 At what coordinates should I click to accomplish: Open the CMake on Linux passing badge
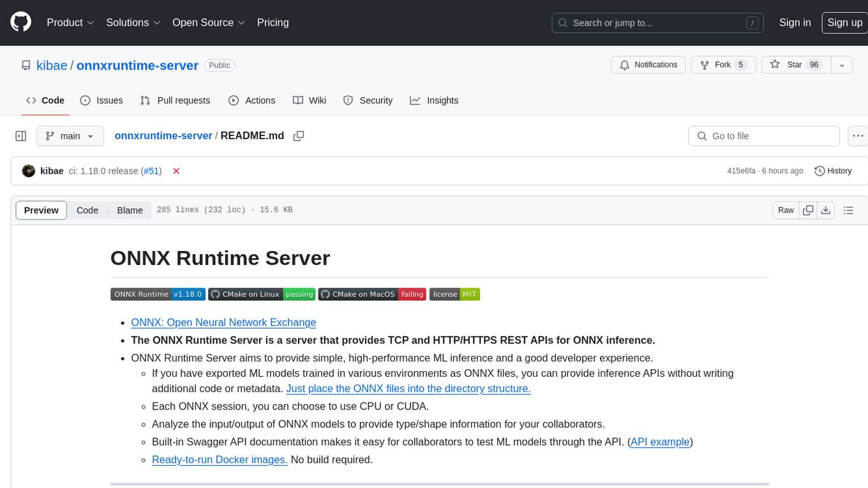click(x=262, y=294)
